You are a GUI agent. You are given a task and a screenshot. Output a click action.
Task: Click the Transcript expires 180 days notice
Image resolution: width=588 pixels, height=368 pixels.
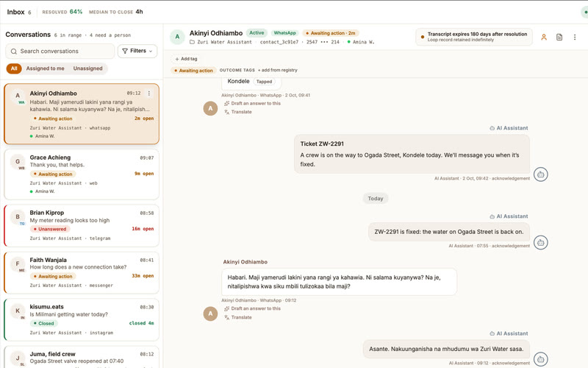pos(474,37)
